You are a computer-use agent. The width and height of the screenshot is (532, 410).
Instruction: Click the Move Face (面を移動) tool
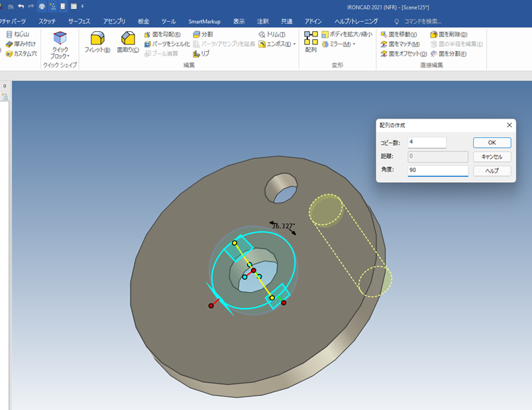399,34
